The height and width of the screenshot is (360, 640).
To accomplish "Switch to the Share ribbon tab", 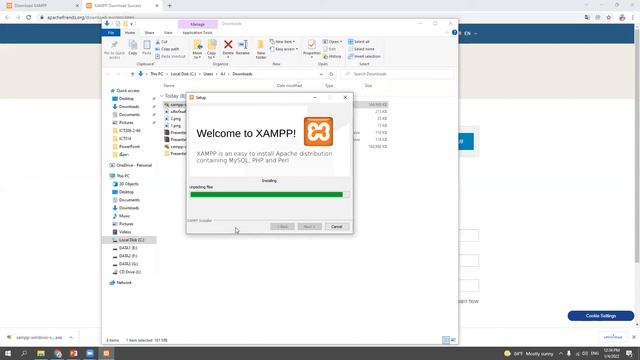I will coord(149,33).
